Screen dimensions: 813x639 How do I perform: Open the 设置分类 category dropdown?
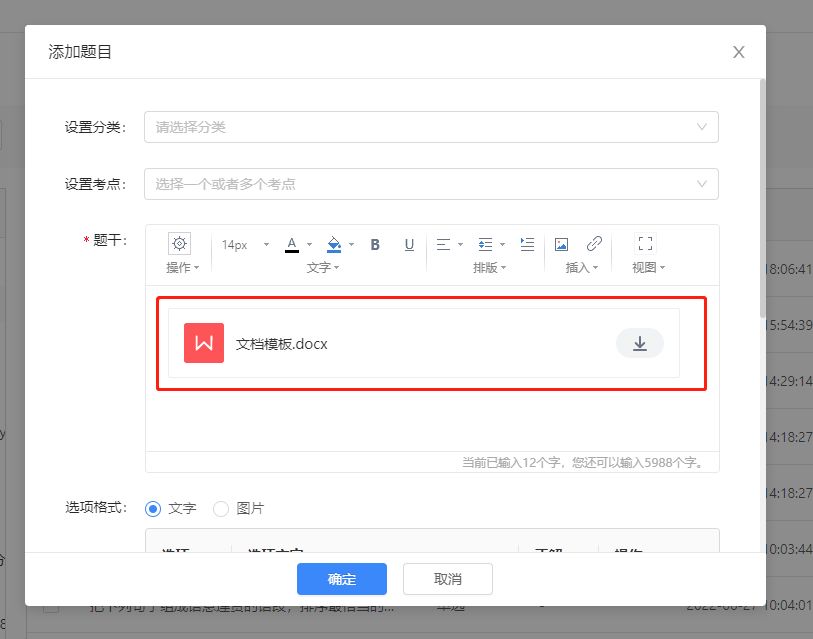pos(431,127)
